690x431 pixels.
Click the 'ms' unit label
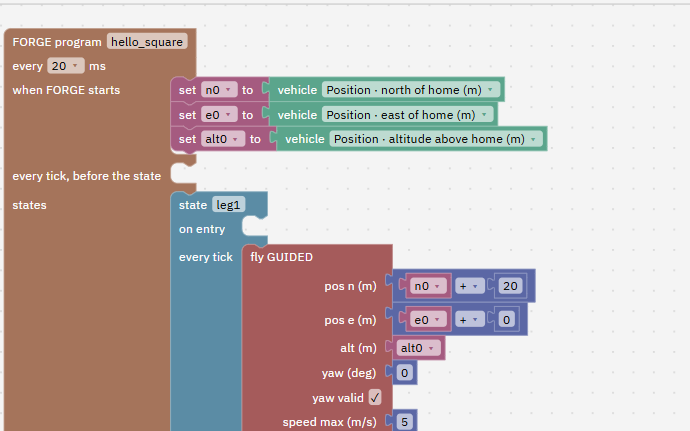(x=97, y=66)
